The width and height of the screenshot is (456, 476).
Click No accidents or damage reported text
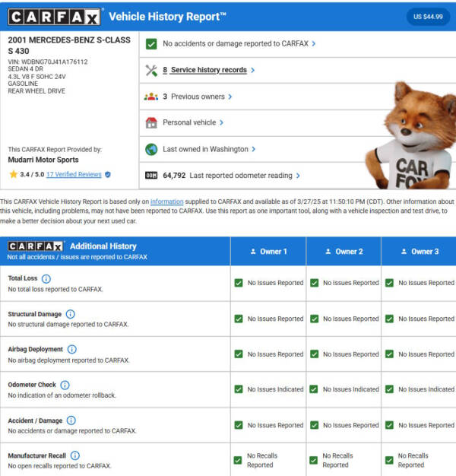[x=236, y=43]
